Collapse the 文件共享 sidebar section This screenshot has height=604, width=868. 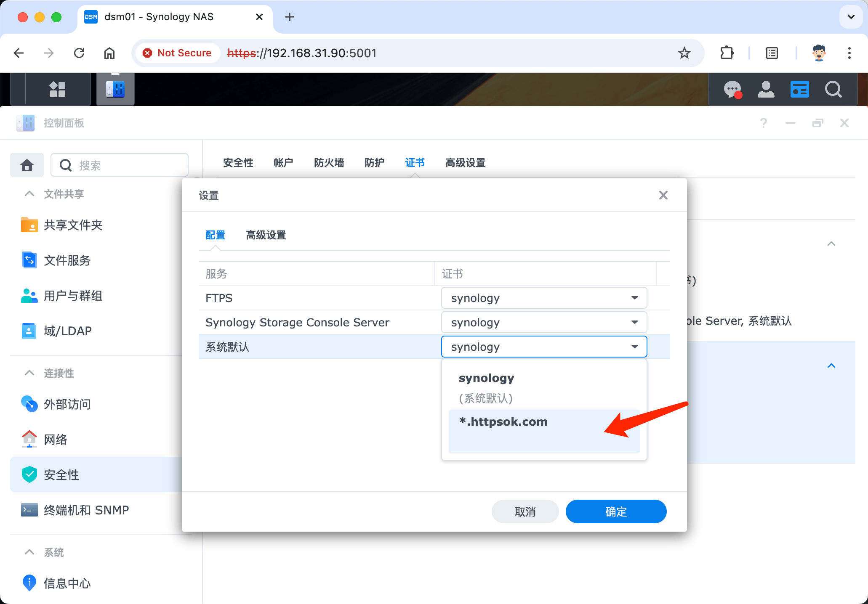point(29,194)
